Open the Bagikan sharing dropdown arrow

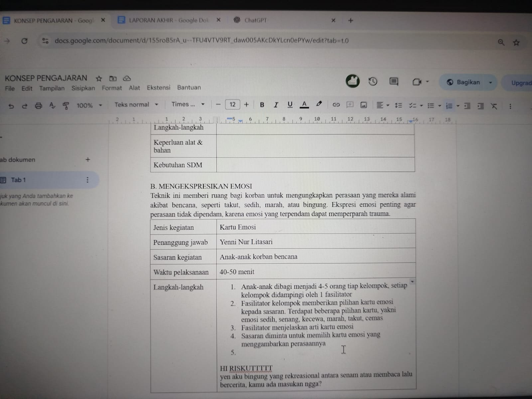point(490,82)
